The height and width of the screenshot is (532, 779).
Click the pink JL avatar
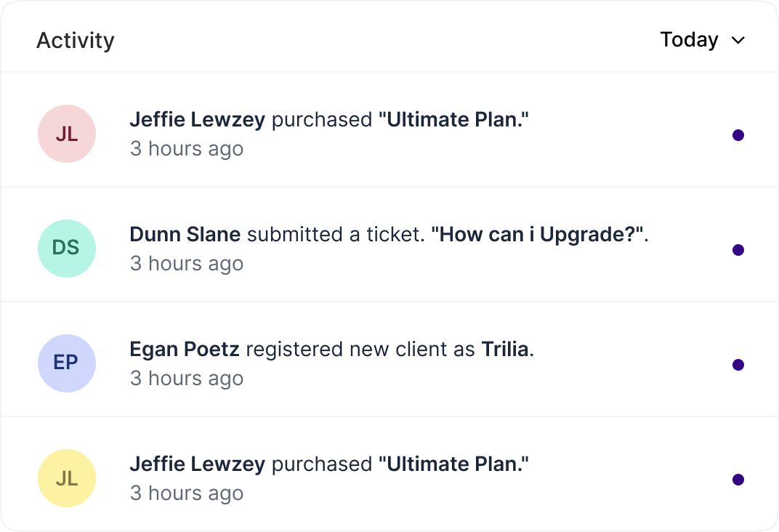[x=67, y=134]
